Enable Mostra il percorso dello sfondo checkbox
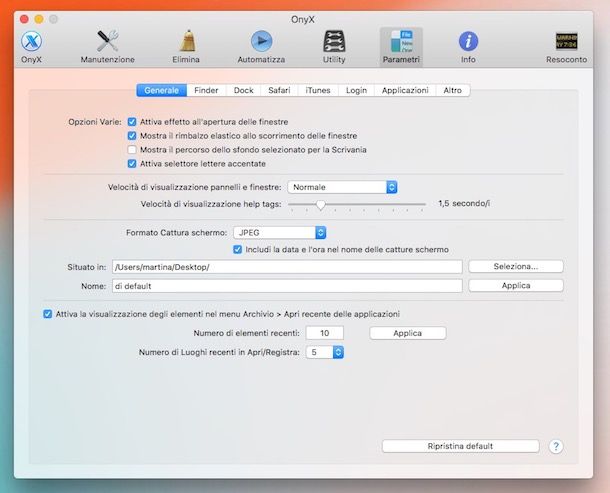610x493 pixels. point(132,150)
